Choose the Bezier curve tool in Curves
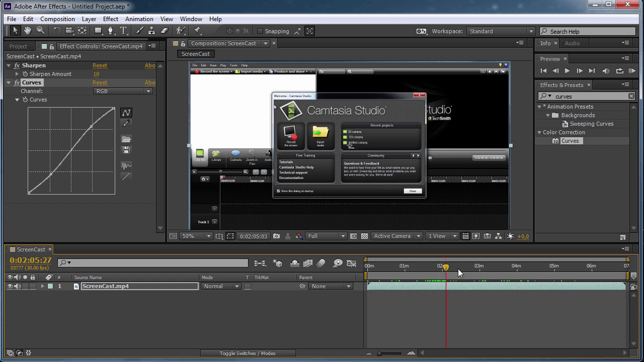644x362 pixels. click(126, 113)
